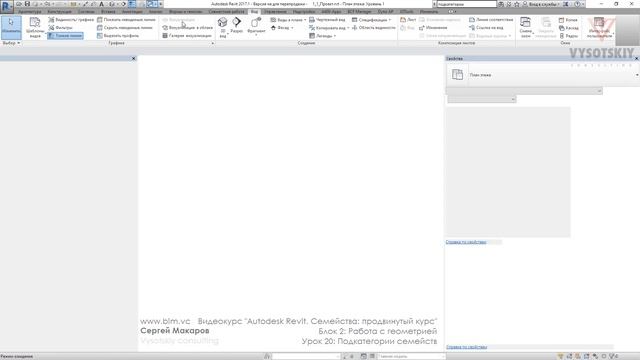Screen dimensions: 640x360
Task: Expand the Select (Выбор) panel dropdown
Action: coord(11,43)
